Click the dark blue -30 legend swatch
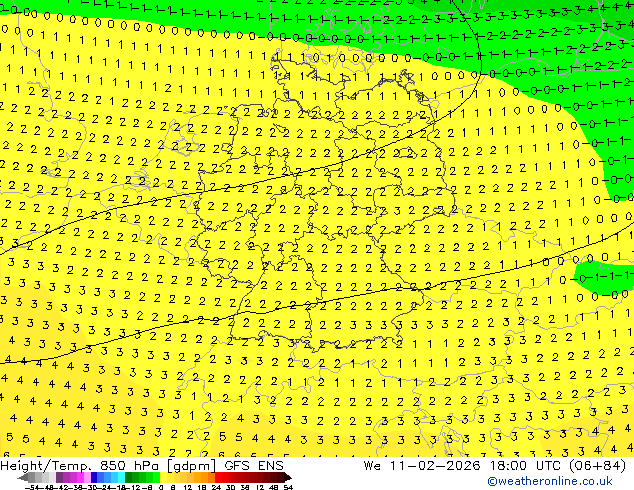The image size is (634, 490). point(94,477)
